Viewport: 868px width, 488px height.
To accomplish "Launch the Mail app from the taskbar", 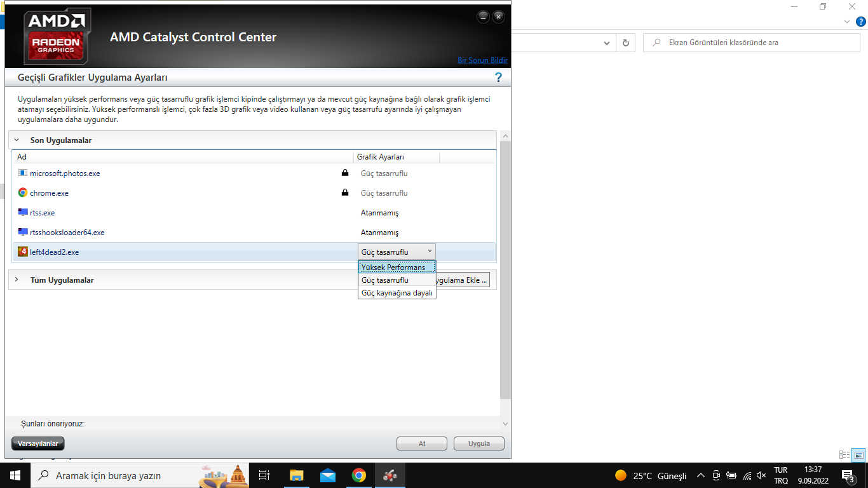I will pyautogui.click(x=328, y=475).
